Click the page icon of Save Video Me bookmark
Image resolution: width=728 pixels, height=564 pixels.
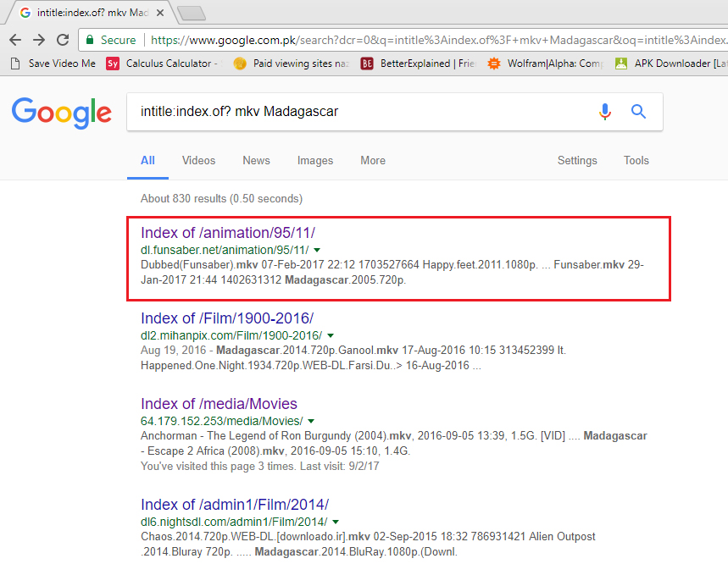(15, 63)
